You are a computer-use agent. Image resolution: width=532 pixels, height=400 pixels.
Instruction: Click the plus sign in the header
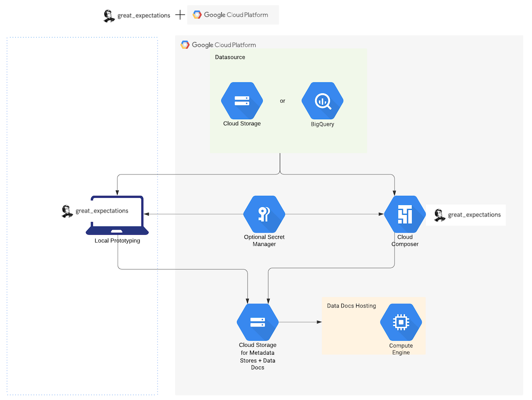point(180,15)
